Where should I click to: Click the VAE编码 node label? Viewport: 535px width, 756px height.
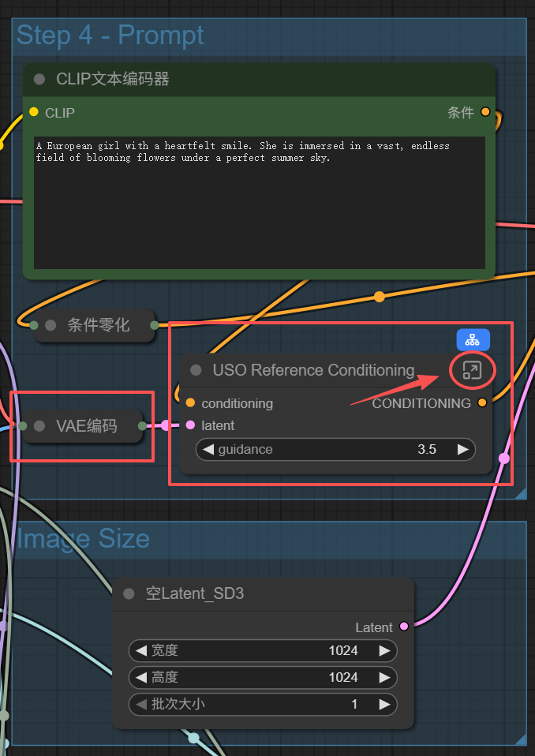tap(87, 425)
